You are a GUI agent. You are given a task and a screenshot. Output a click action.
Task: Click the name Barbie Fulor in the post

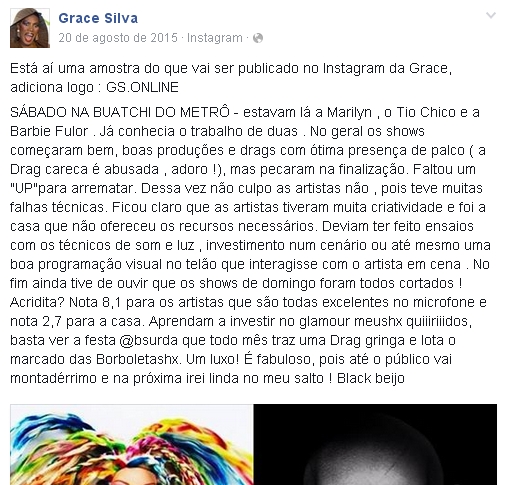pyautogui.click(x=49, y=131)
